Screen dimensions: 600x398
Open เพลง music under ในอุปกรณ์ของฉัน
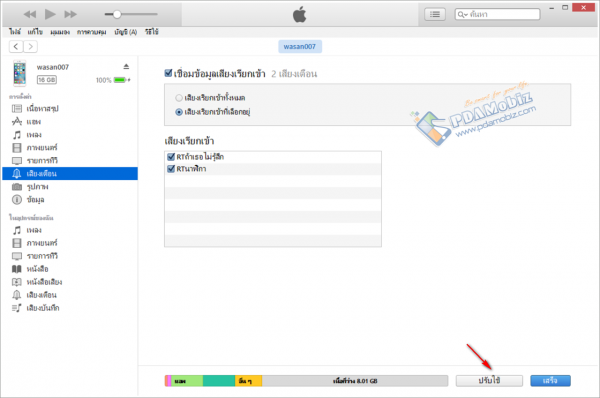tap(69, 230)
